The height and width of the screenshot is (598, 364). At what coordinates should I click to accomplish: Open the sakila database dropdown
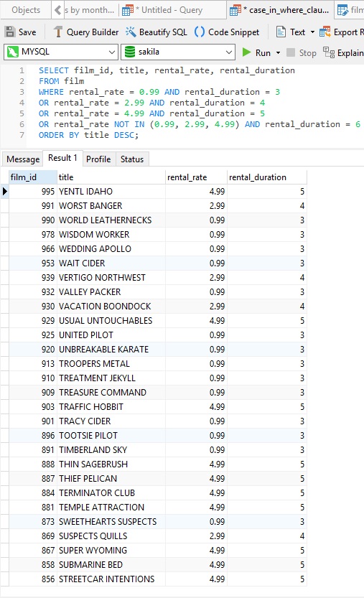click(x=177, y=52)
